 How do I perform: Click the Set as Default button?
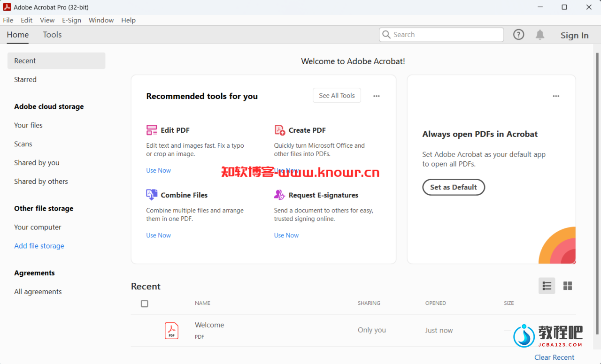tap(454, 187)
